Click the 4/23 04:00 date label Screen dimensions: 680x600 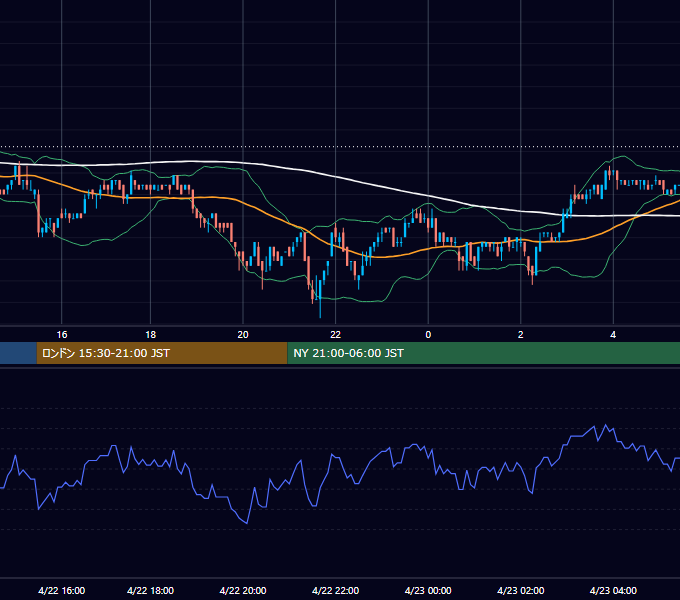click(x=613, y=590)
